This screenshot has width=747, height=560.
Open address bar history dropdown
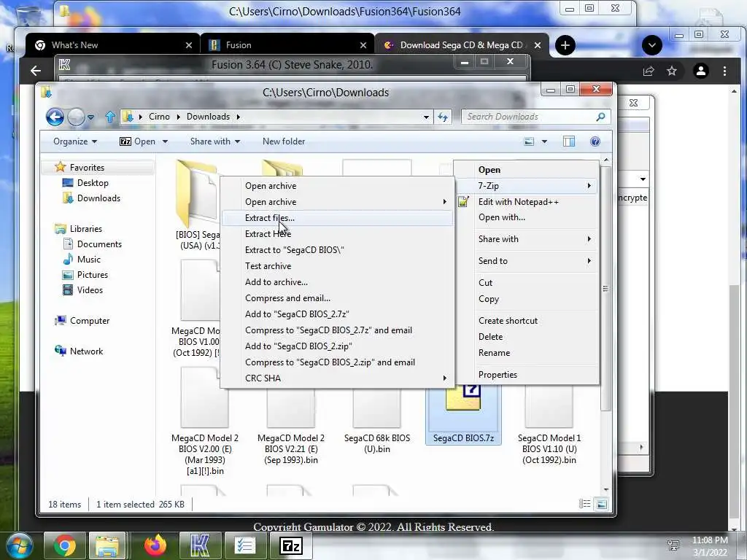point(426,117)
